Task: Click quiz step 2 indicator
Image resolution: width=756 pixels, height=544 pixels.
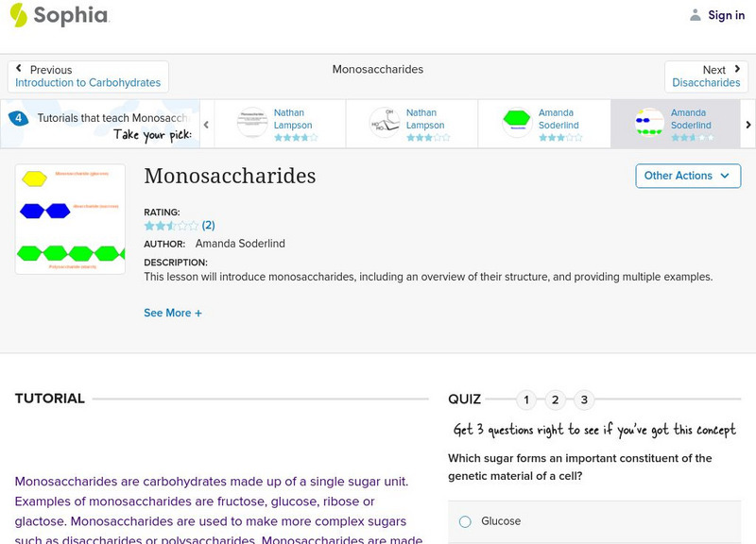Action: (555, 400)
